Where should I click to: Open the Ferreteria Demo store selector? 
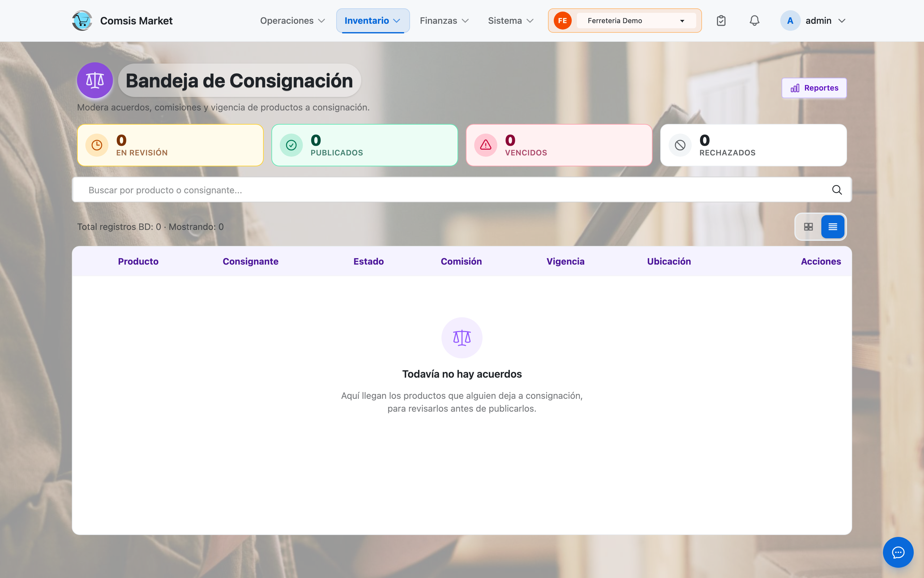pyautogui.click(x=636, y=21)
